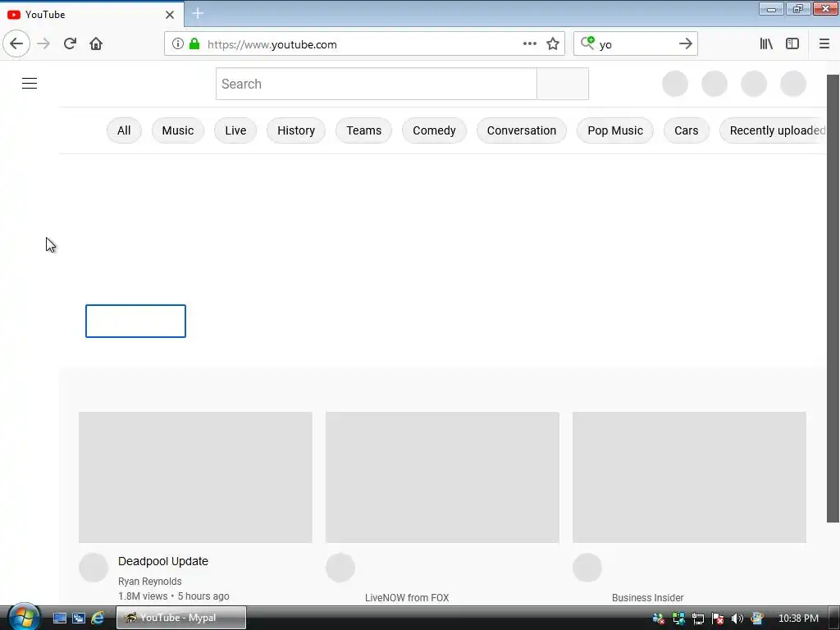Viewport: 840px width, 630px height.
Task: Click the search engine magnifier icon
Action: pos(587,43)
